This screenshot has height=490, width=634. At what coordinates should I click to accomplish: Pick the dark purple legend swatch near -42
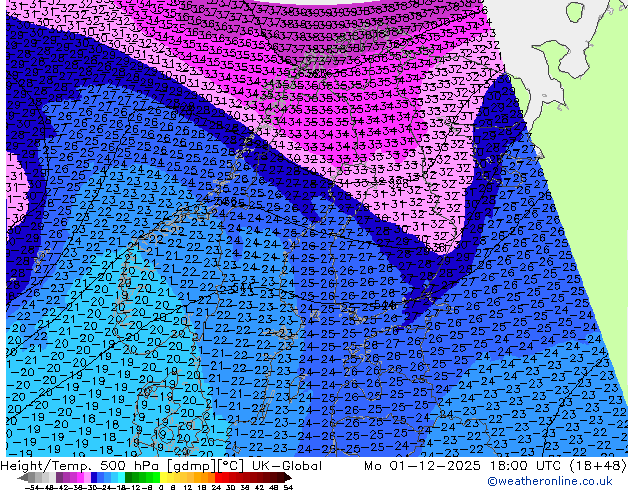tap(59, 478)
